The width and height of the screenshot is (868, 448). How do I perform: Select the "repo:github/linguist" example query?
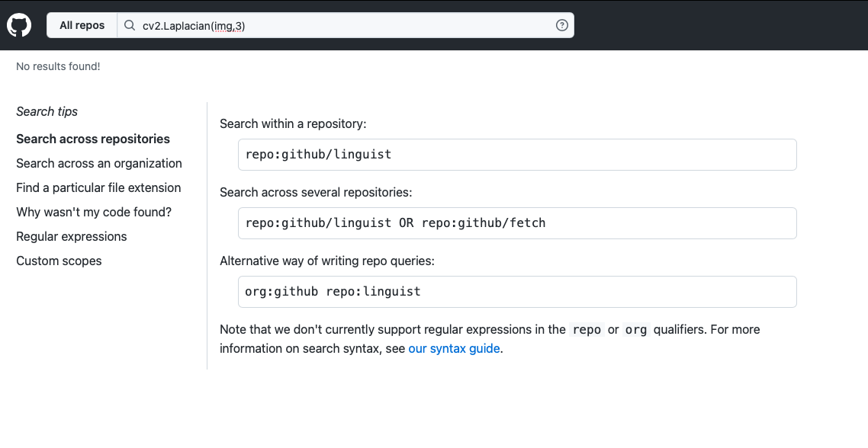(x=318, y=154)
